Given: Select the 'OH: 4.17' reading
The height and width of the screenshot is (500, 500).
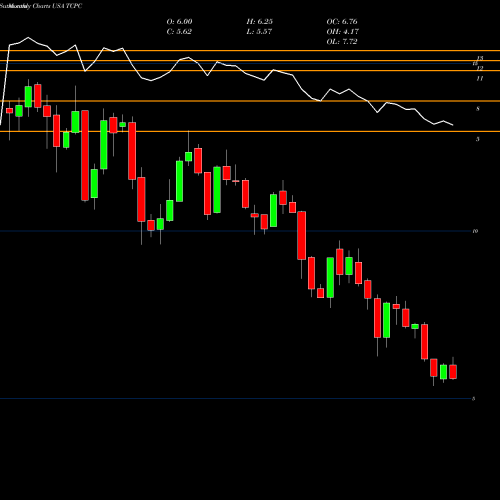Looking at the screenshot, I should coord(342,32).
